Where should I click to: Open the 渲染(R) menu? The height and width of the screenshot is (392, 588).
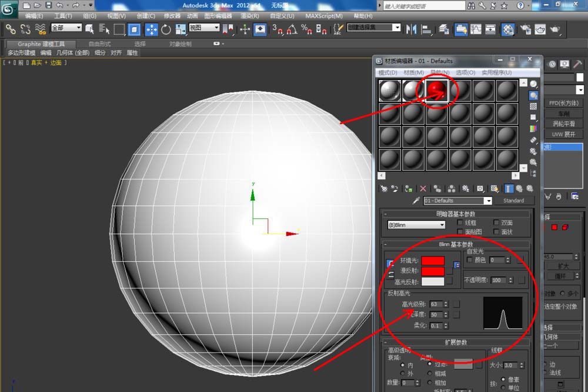coord(249,16)
